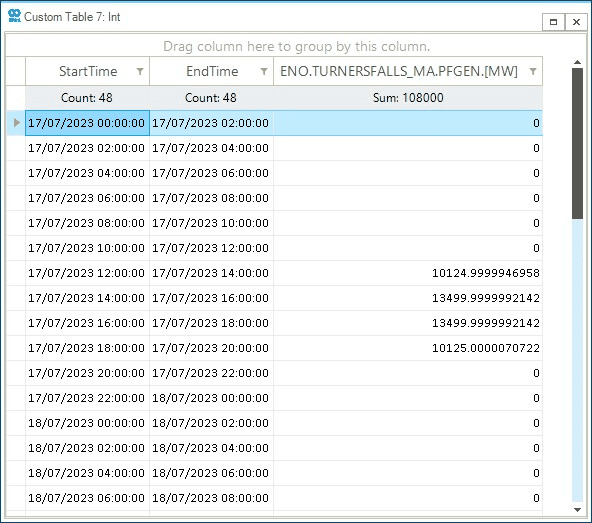Select StartTime cell 17/07/2023 16:00:00
Image resolution: width=592 pixels, height=523 pixels.
[87, 323]
